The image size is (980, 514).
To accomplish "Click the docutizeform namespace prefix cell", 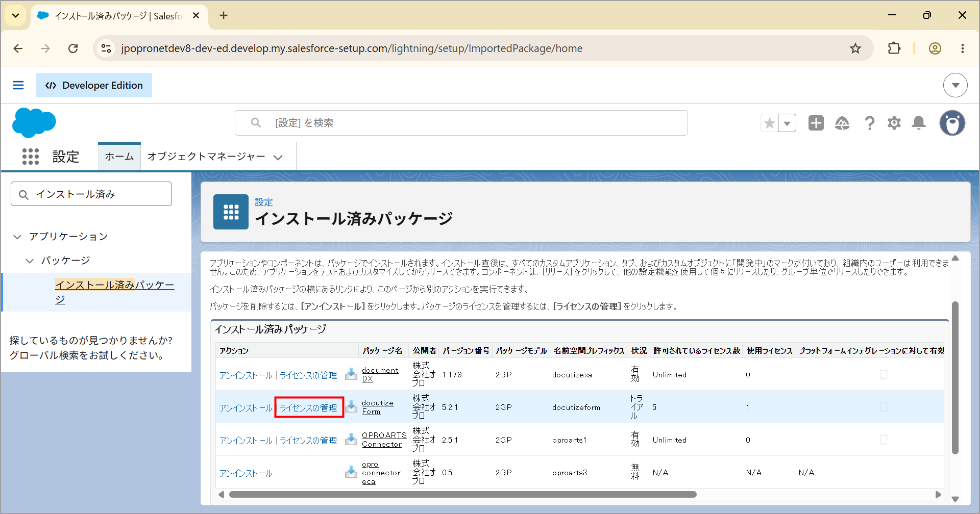I will click(x=576, y=407).
